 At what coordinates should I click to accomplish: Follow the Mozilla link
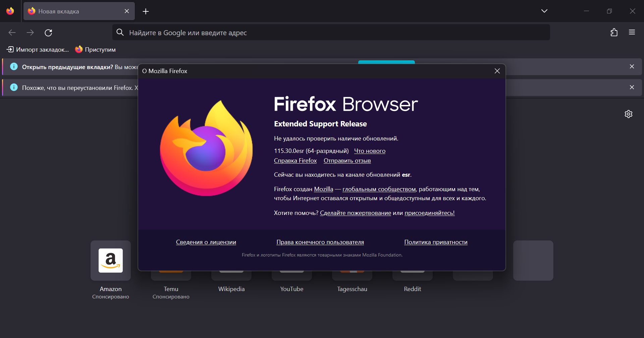324,189
